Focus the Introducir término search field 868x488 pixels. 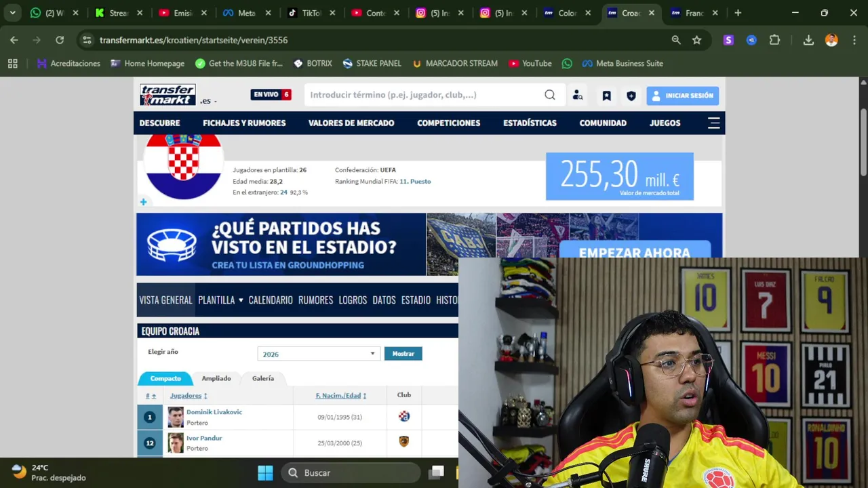pos(426,95)
